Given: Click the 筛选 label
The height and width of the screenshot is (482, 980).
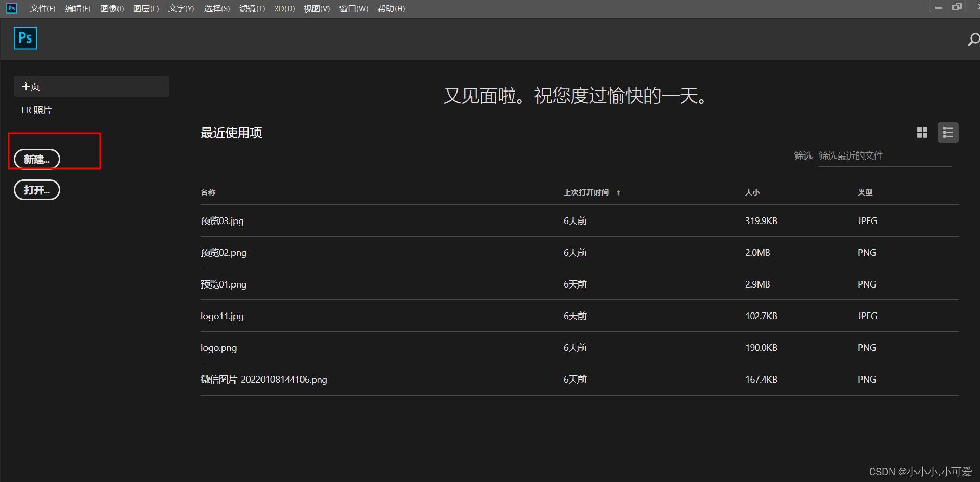Looking at the screenshot, I should click(x=803, y=156).
